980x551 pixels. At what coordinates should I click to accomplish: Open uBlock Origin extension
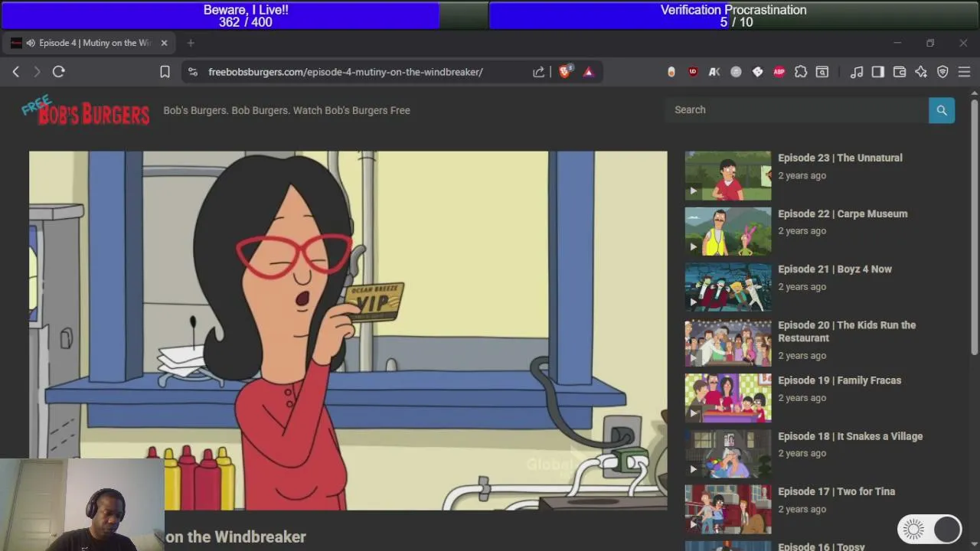click(693, 72)
